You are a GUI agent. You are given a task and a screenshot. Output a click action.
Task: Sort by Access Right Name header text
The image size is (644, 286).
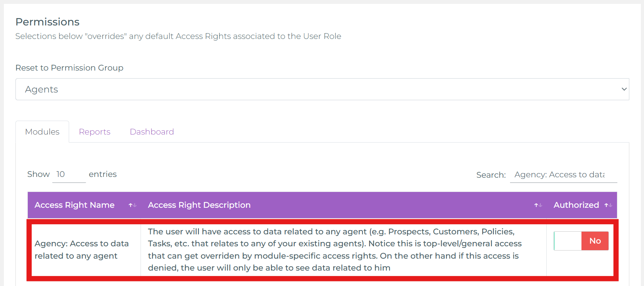point(75,205)
